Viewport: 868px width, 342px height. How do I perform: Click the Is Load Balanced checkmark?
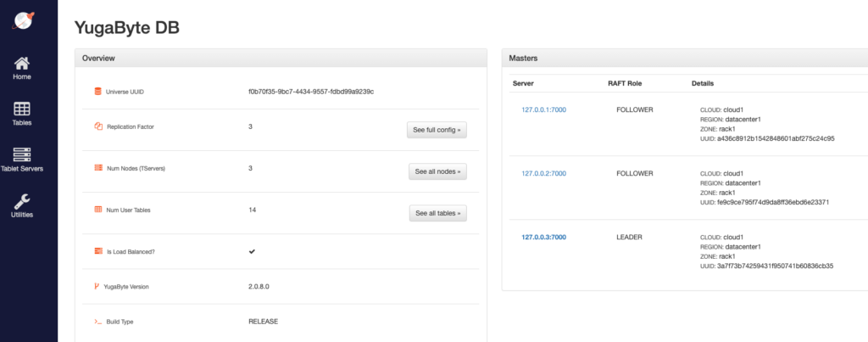252,251
